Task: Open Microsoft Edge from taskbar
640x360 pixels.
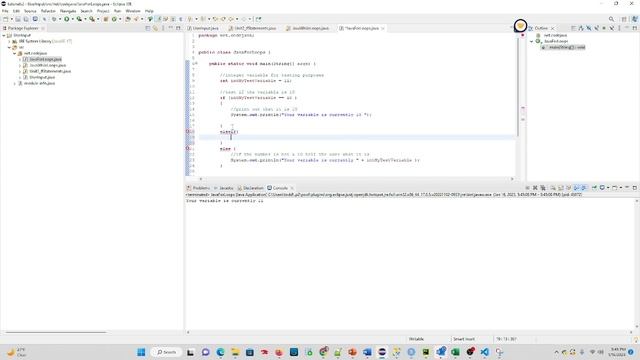Action: click(x=220, y=352)
